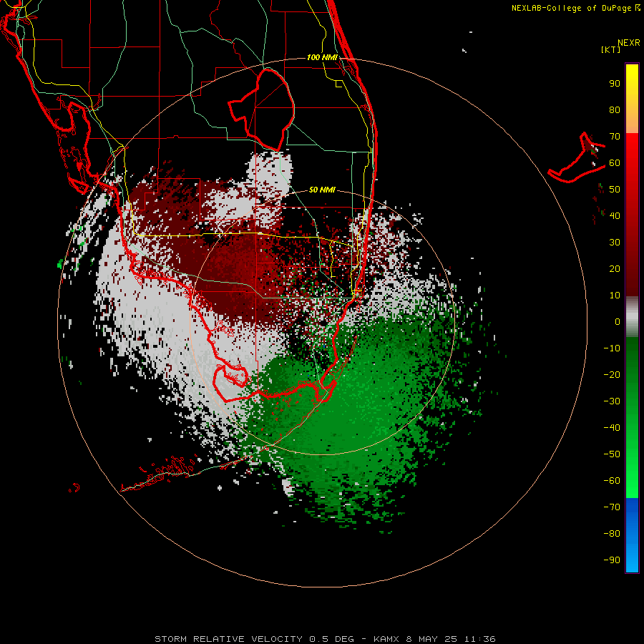Image resolution: width=644 pixels, height=644 pixels.
Task: Select the -10 value on velocity scale
Action: click(612, 348)
